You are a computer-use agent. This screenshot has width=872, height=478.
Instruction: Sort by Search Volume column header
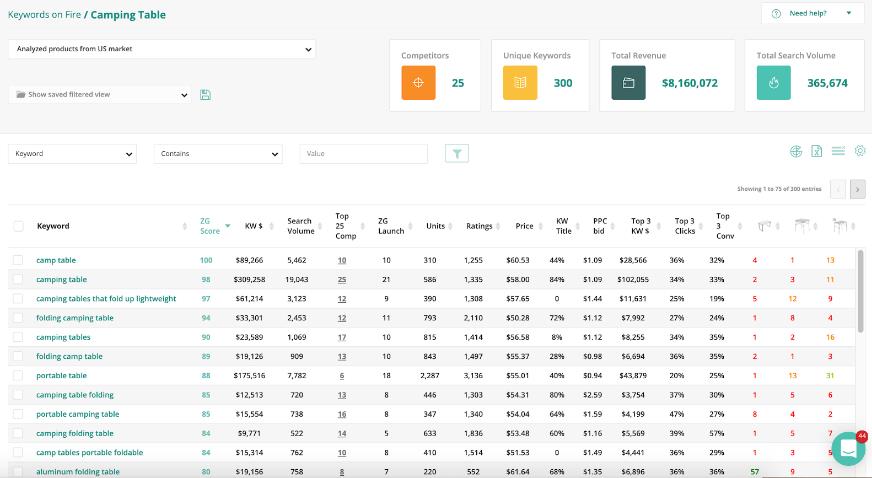coord(300,226)
